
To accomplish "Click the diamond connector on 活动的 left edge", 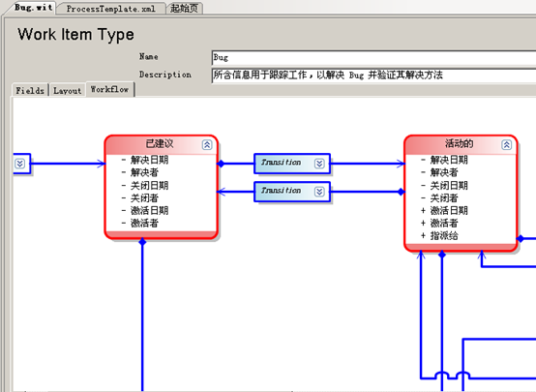I will 402,192.
